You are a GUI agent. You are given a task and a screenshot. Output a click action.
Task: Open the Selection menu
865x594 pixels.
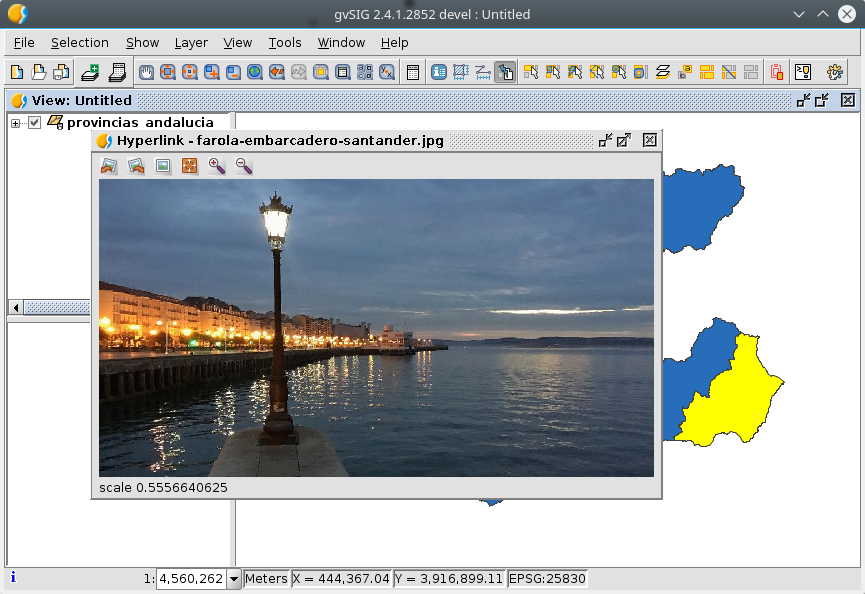[79, 43]
